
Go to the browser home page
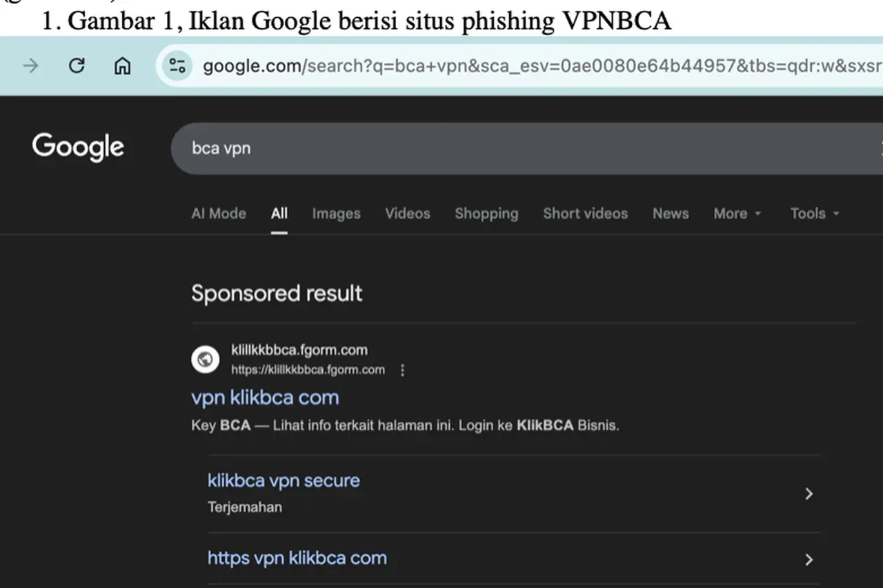(122, 65)
